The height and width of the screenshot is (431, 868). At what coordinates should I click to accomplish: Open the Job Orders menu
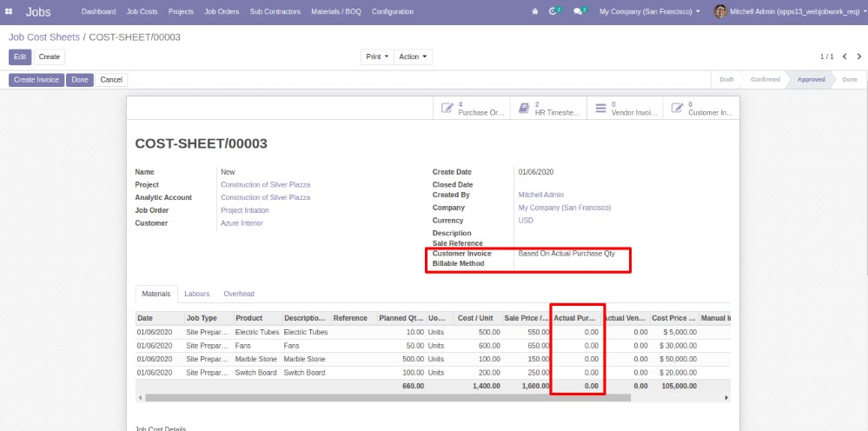tap(222, 12)
